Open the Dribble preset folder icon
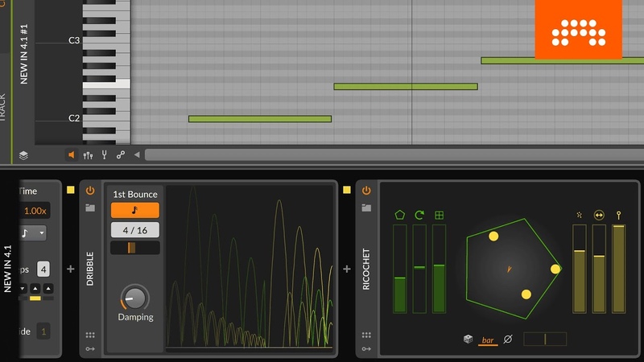The height and width of the screenshot is (362, 644). tap(90, 208)
